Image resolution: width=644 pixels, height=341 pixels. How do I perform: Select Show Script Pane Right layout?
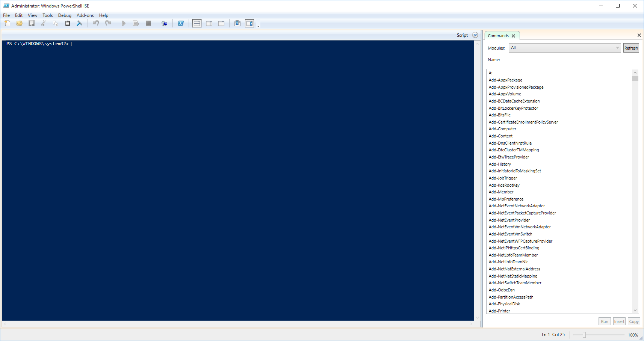click(209, 23)
